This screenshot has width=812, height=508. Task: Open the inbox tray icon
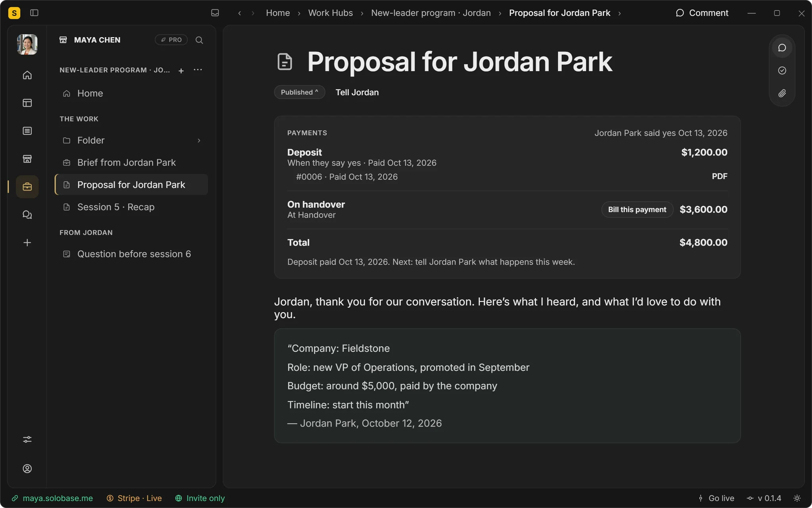215,13
